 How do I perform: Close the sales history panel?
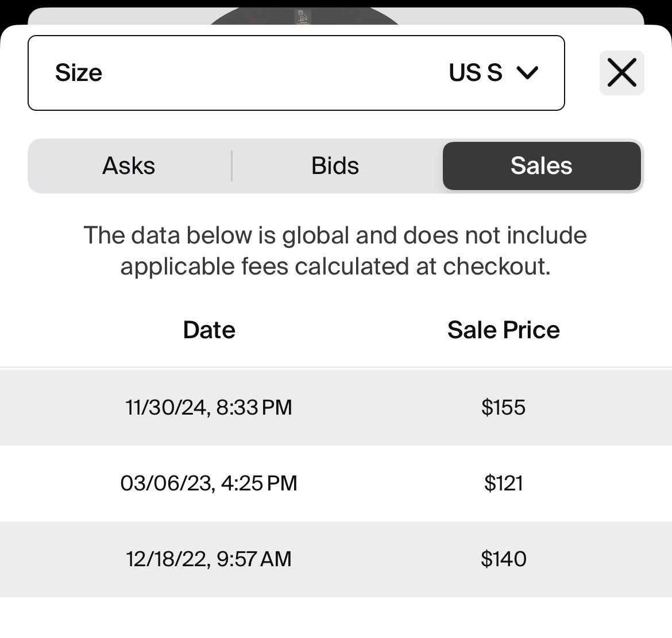(x=621, y=73)
